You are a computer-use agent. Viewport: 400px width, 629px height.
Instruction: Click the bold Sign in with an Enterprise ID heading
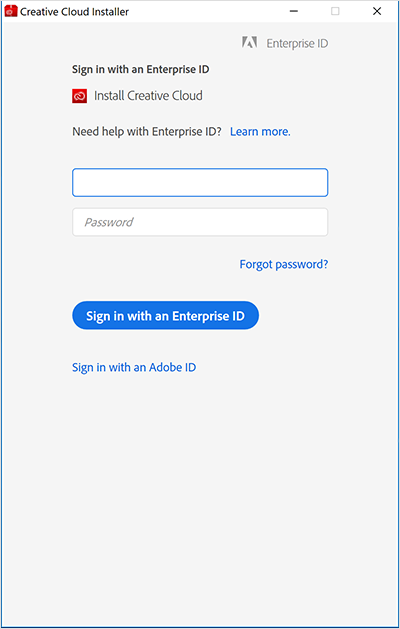(x=140, y=69)
